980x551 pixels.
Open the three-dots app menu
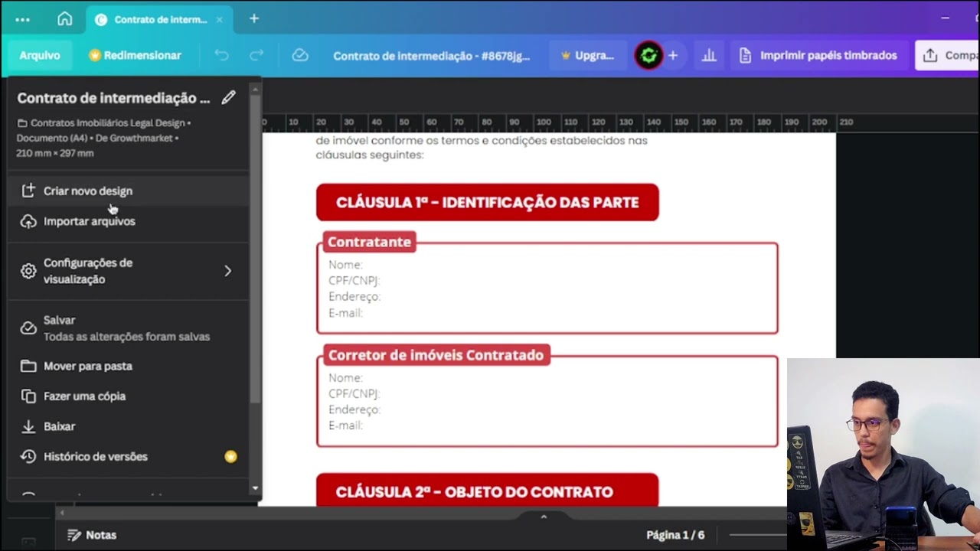(22, 19)
